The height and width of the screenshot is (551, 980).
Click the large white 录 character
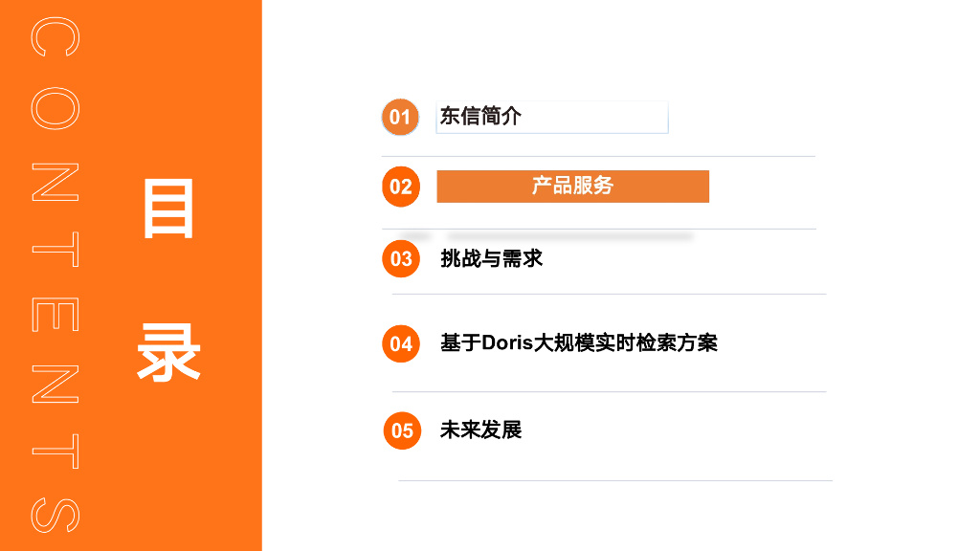168,351
